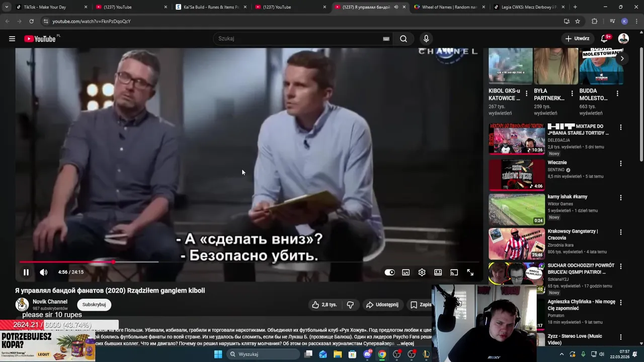Click the Udostępnij share button
Image resolution: width=644 pixels, height=362 pixels.
pyautogui.click(x=382, y=305)
